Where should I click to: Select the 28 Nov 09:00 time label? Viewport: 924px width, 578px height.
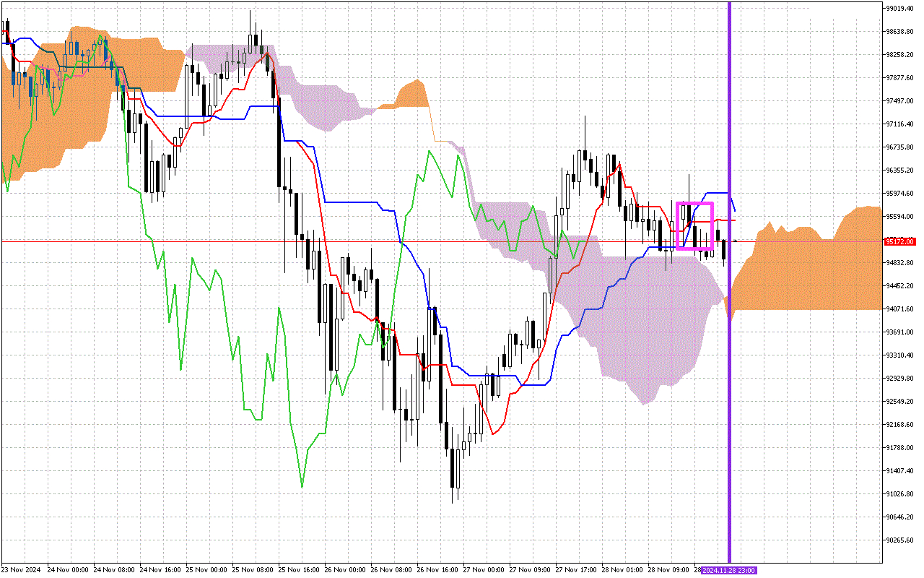point(668,570)
